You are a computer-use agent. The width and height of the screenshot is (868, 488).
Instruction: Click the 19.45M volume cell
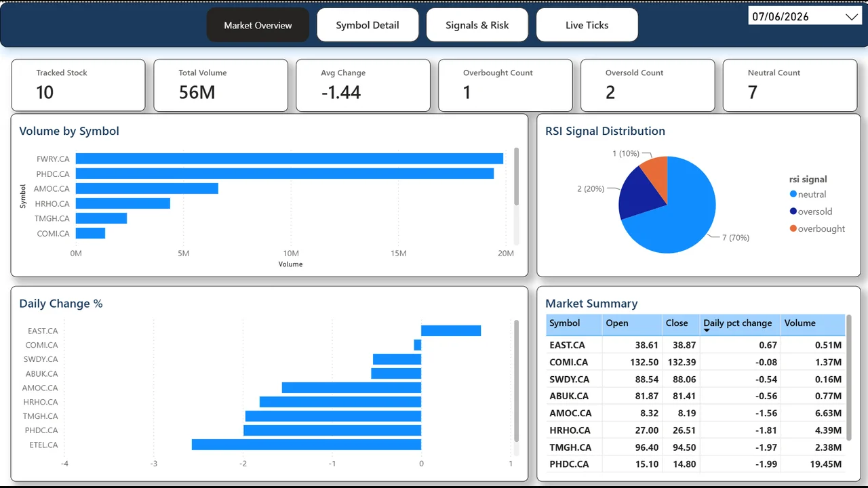point(826,464)
